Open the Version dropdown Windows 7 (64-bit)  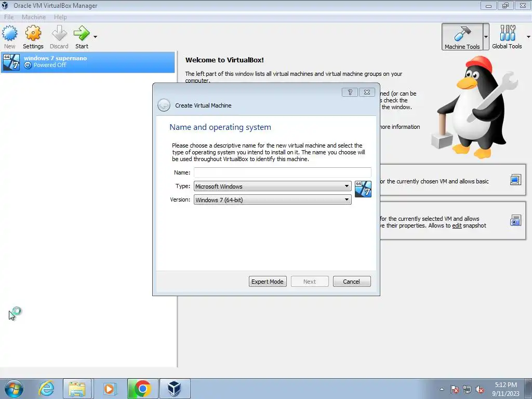tap(272, 199)
